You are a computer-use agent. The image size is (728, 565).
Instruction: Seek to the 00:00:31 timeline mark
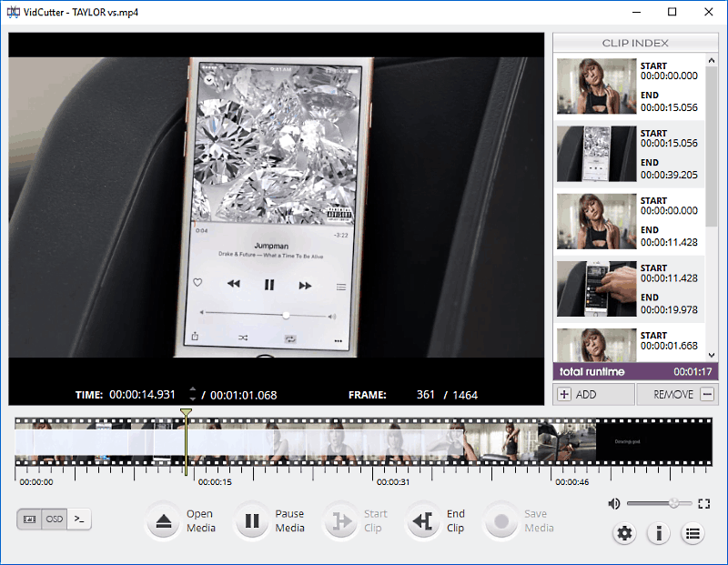(393, 482)
